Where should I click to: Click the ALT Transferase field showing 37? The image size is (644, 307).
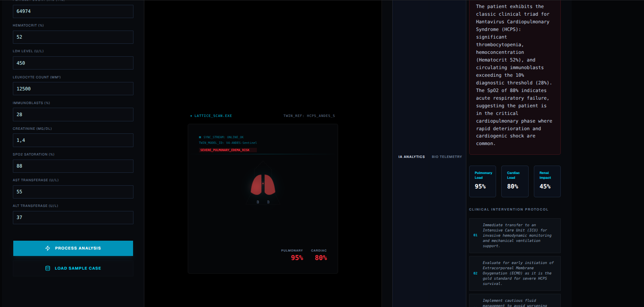73,217
